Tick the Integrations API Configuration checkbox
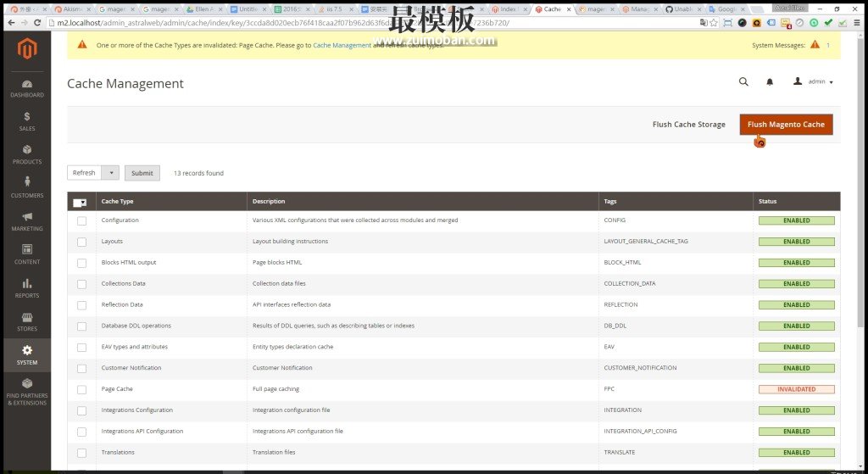Screen dimensions: 868x474 coord(82,432)
